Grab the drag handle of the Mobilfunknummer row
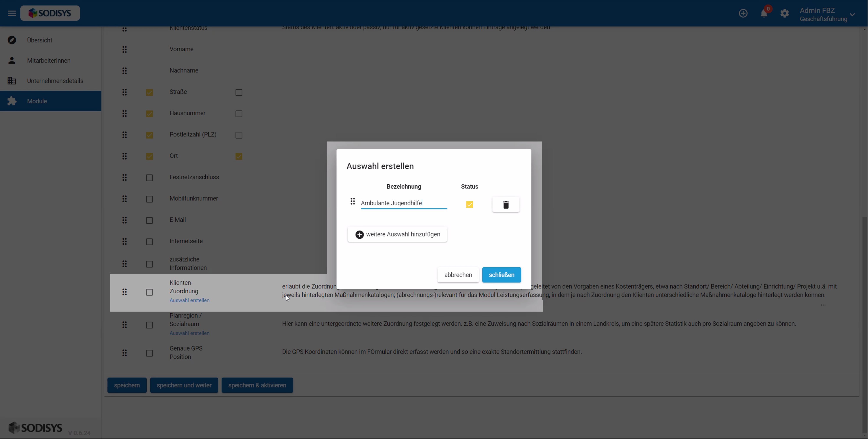The height and width of the screenshot is (439, 868). [x=124, y=199]
